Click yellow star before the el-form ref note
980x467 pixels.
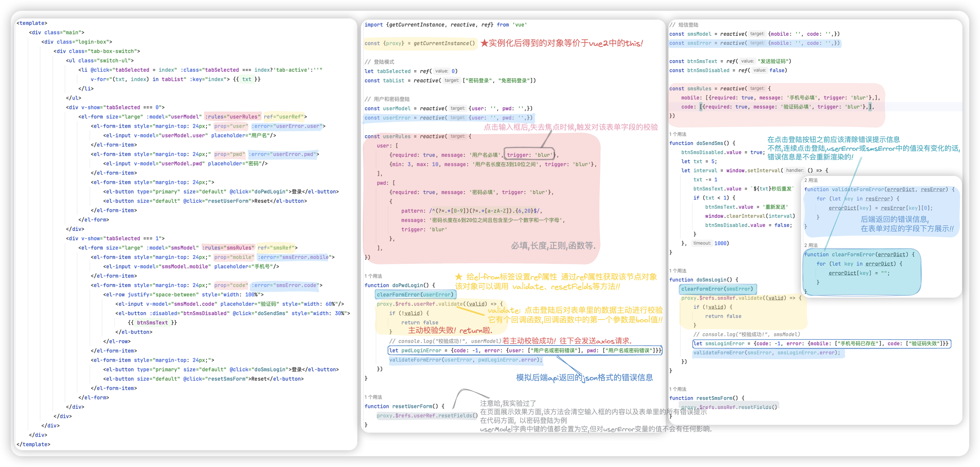(x=459, y=277)
